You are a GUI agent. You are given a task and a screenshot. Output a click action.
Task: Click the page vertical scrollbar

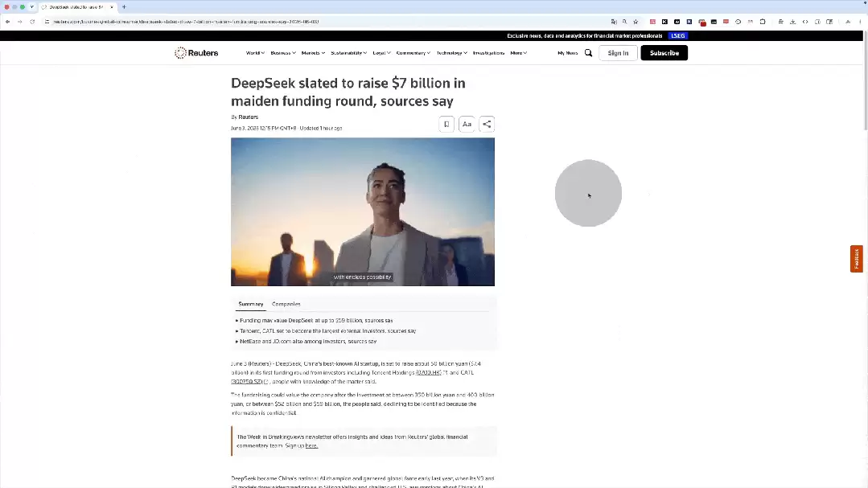point(865,80)
